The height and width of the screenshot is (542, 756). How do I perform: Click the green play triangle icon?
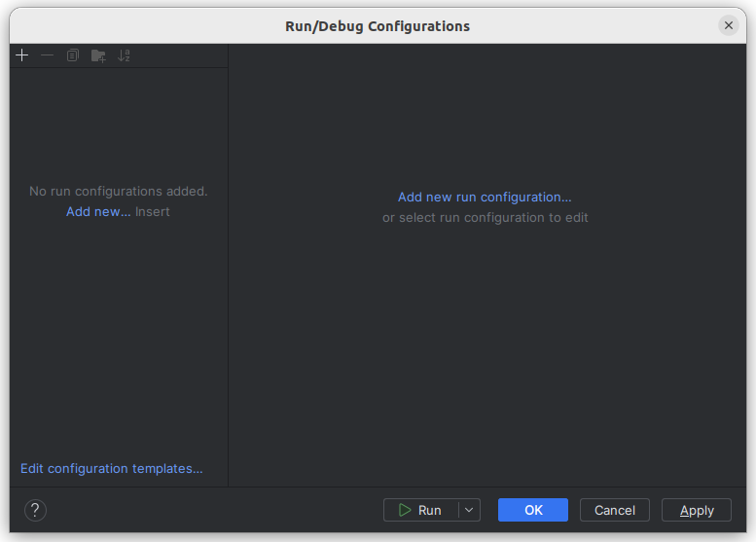pos(405,510)
